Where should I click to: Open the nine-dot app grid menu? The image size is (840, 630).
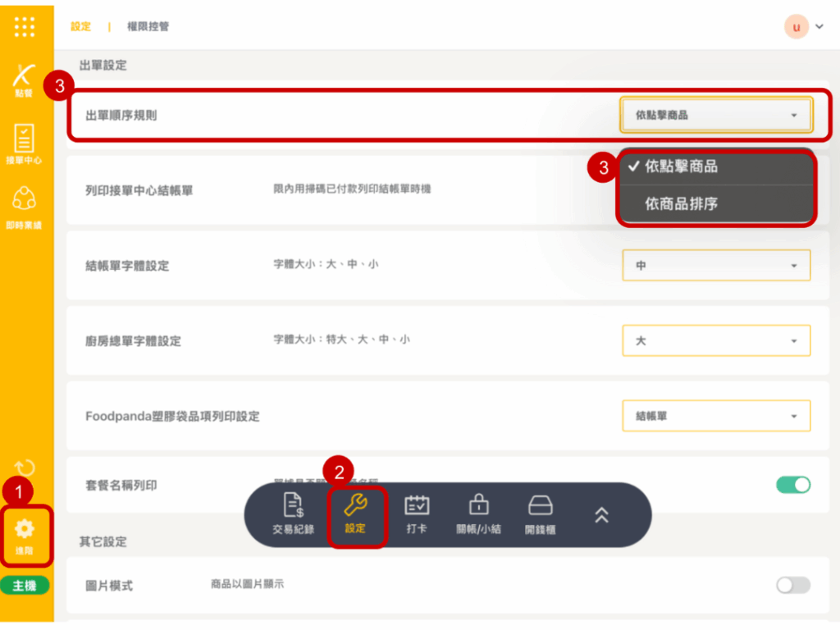coord(25,26)
